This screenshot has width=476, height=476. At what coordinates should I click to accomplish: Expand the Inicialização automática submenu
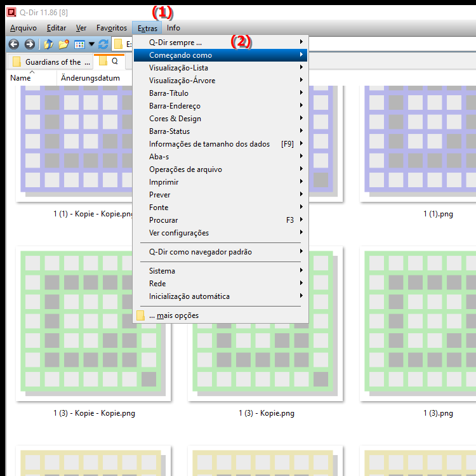pyautogui.click(x=220, y=296)
